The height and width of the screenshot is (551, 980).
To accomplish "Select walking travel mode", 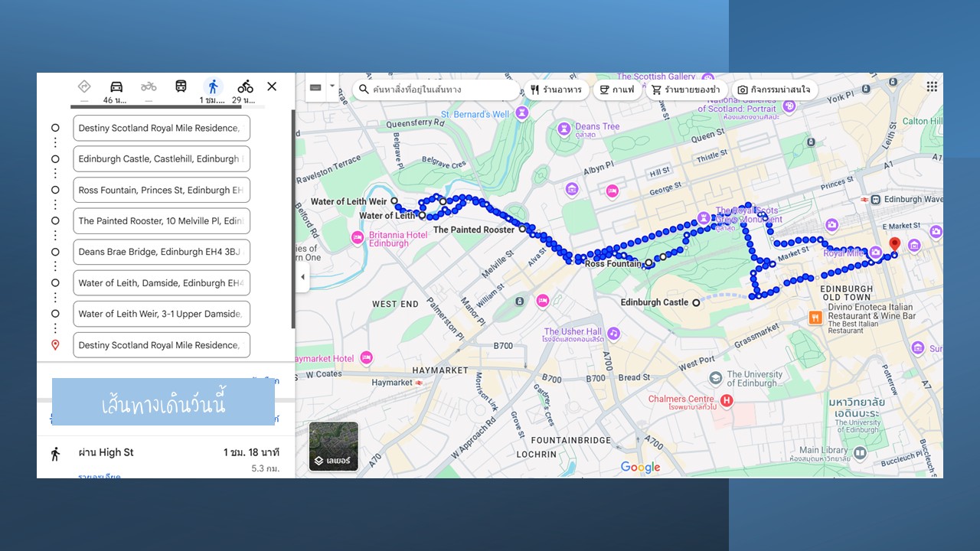I will [213, 86].
